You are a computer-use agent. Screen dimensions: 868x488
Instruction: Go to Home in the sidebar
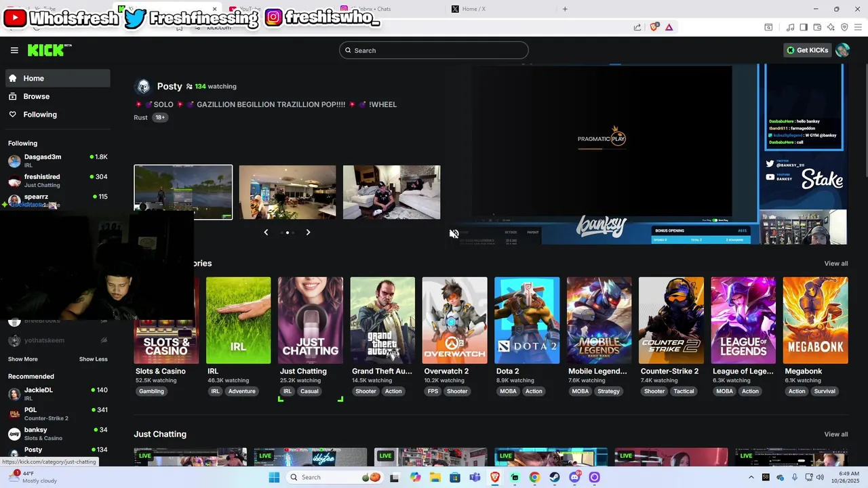point(58,78)
